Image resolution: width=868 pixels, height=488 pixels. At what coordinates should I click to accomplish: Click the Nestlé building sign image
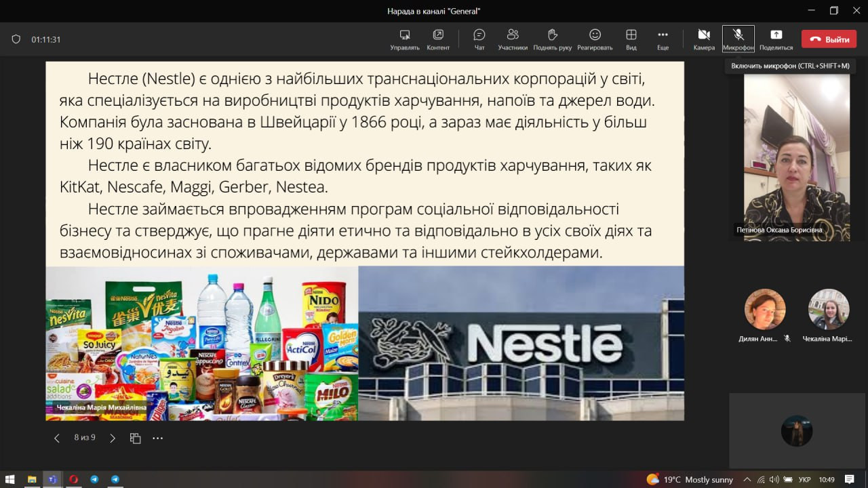point(521,343)
